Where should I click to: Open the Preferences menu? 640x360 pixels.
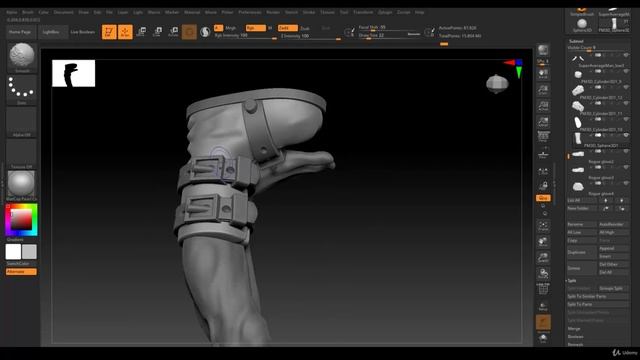(x=250, y=12)
